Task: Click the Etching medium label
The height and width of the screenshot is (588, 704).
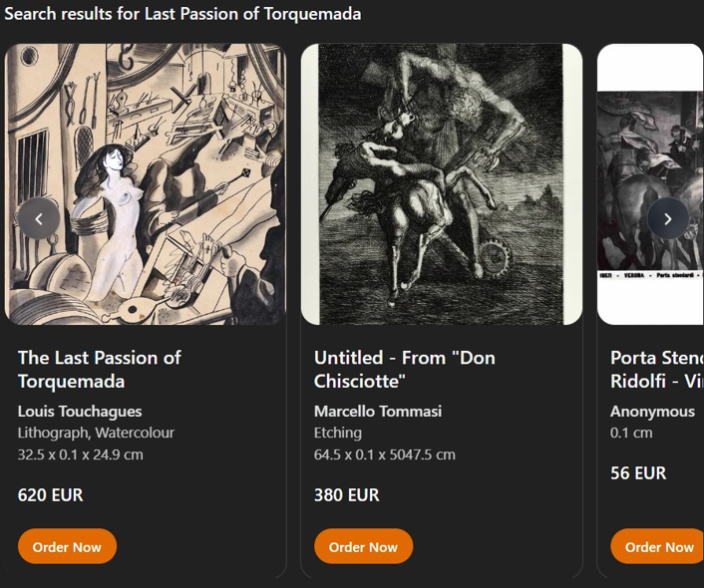Action: (x=338, y=433)
